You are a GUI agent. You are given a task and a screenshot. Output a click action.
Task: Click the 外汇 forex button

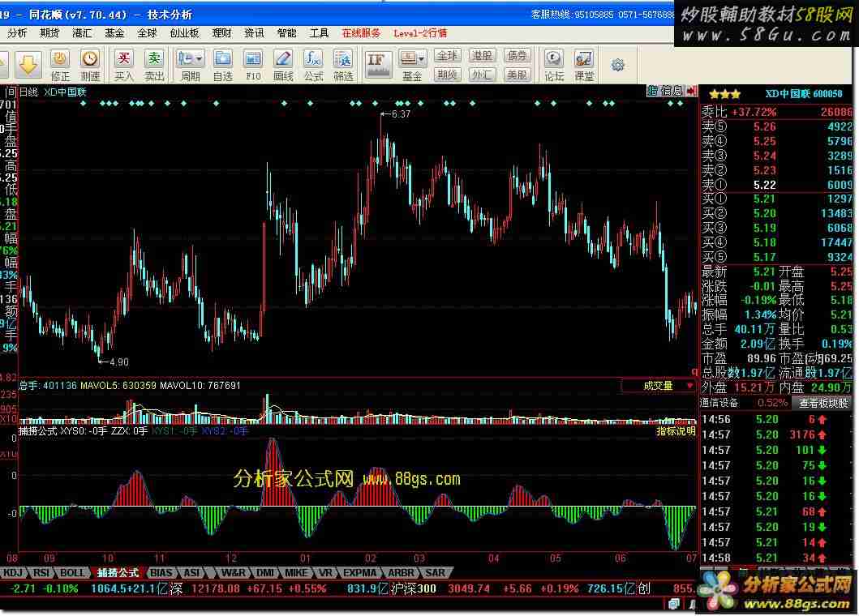(482, 75)
